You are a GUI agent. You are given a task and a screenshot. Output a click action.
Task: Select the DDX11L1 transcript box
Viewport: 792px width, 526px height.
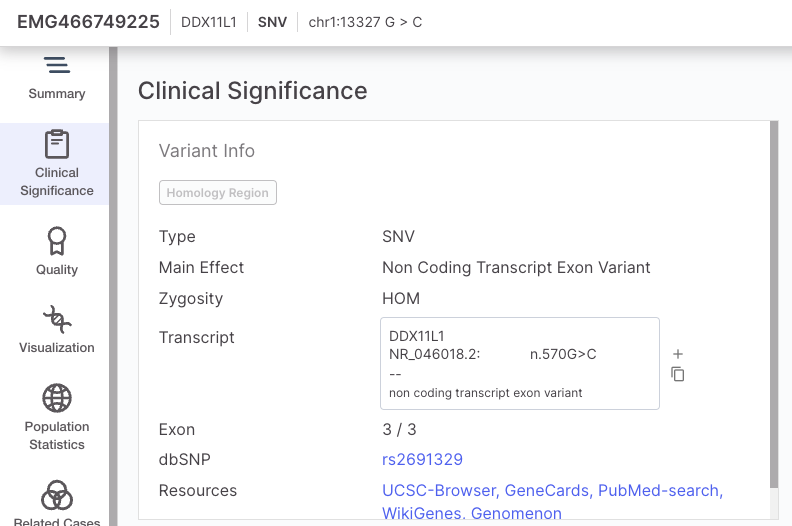[x=519, y=364]
